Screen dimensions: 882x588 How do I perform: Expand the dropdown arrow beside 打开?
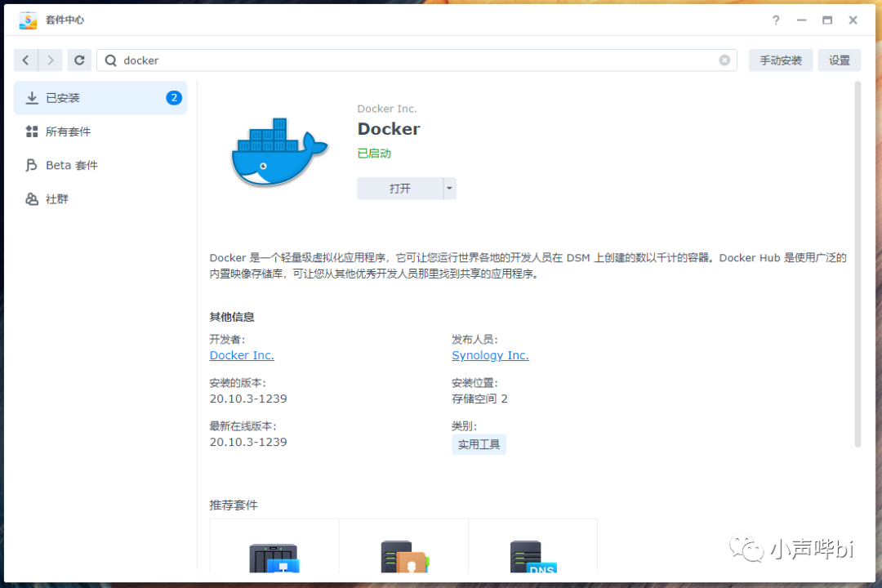449,189
